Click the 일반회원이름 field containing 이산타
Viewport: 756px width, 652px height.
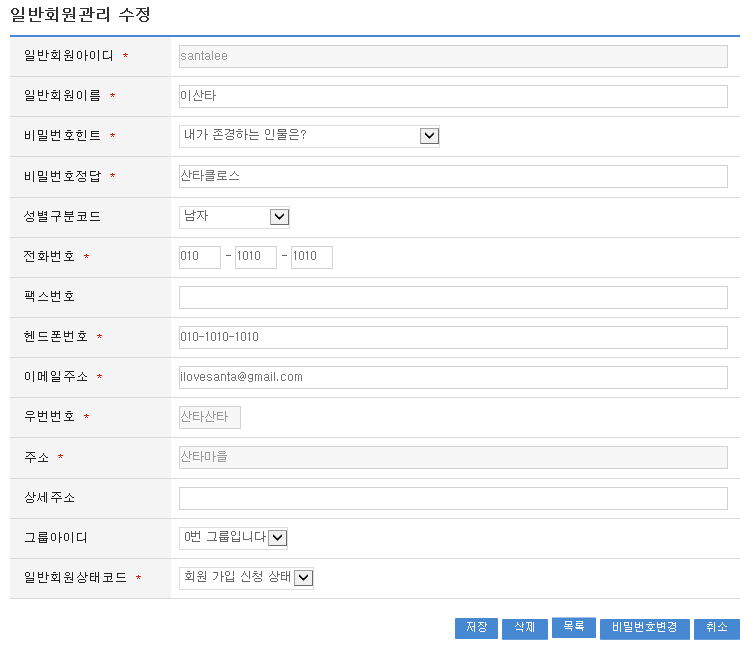pos(452,96)
